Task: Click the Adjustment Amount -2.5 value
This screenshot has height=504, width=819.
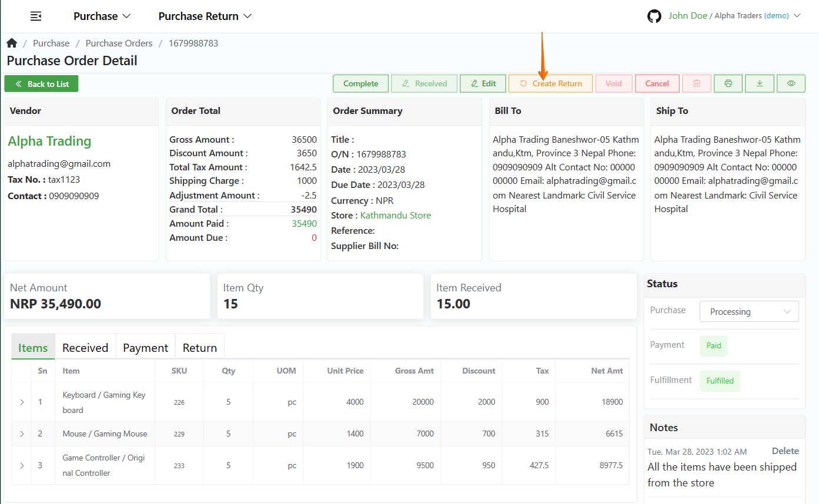Action: 310,195
